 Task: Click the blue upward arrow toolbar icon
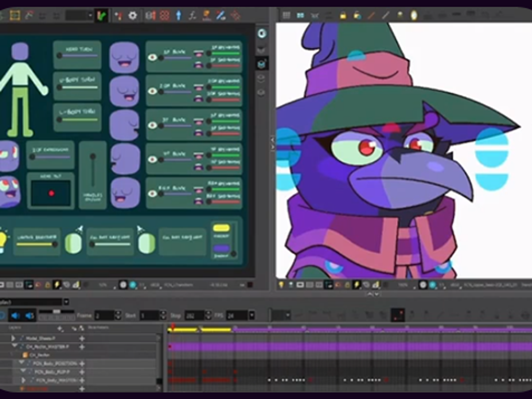(179, 15)
